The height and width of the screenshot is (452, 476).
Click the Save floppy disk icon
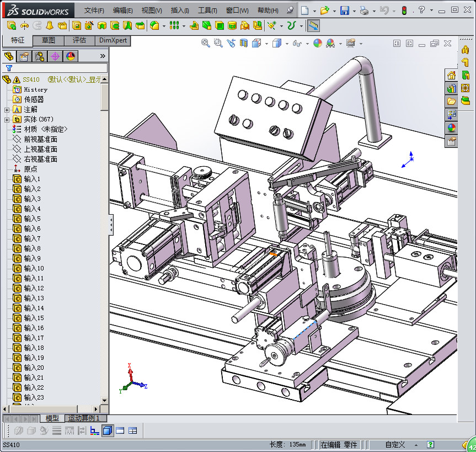coord(344,10)
